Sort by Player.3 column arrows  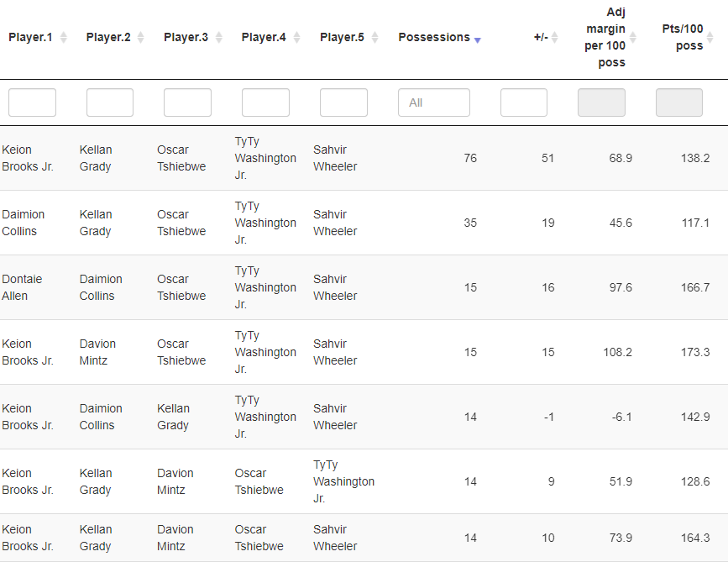218,37
